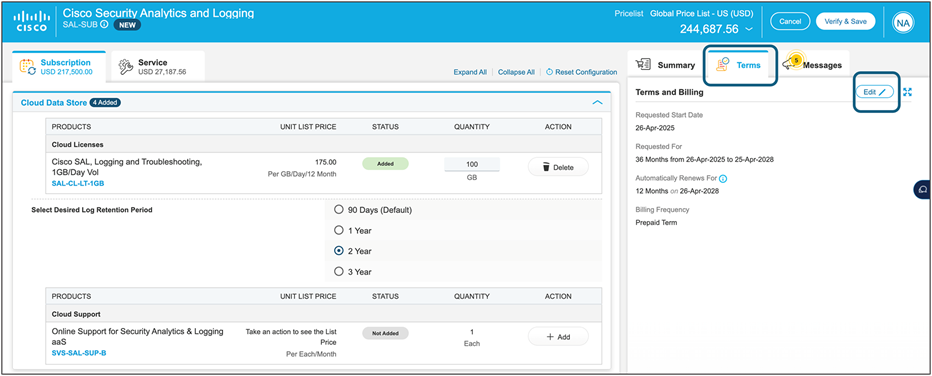Click the 26-Apr-2025 requested start date
The height and width of the screenshot is (376, 932).
tap(654, 128)
